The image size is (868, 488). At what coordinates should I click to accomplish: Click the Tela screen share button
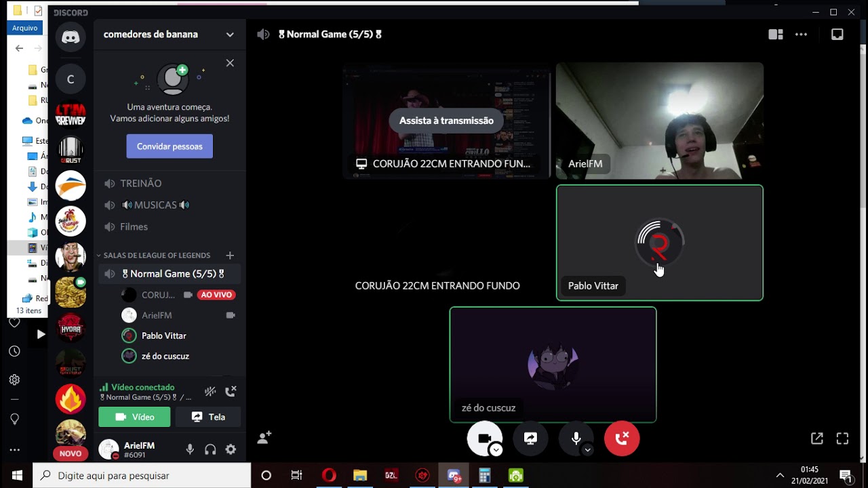tap(208, 417)
